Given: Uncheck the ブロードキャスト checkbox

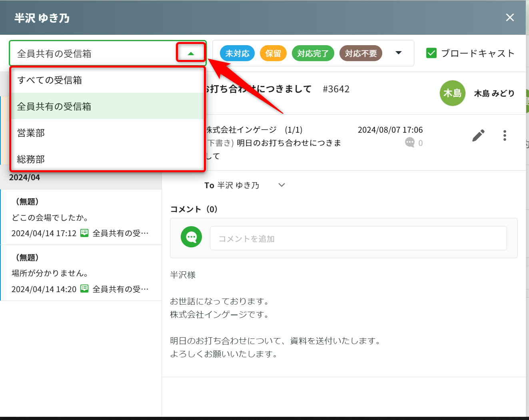Looking at the screenshot, I should click(x=431, y=53).
